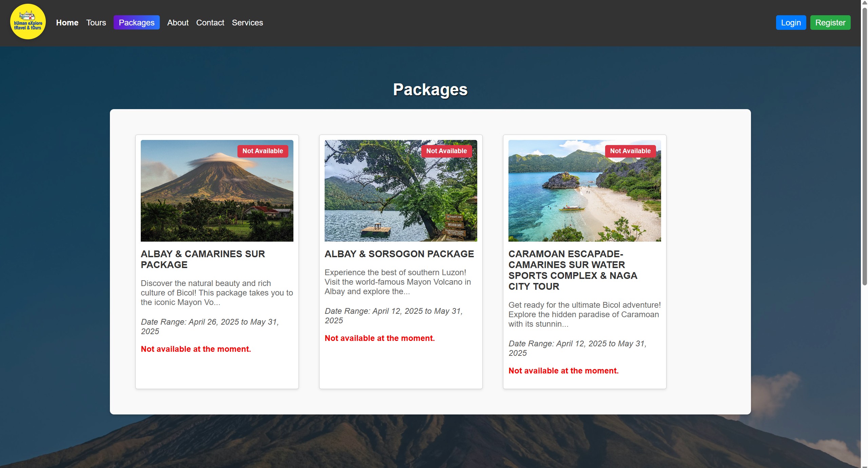Screen dimensions: 868x468
Task: Select the highlighted Packages nav item
Action: [136, 23]
